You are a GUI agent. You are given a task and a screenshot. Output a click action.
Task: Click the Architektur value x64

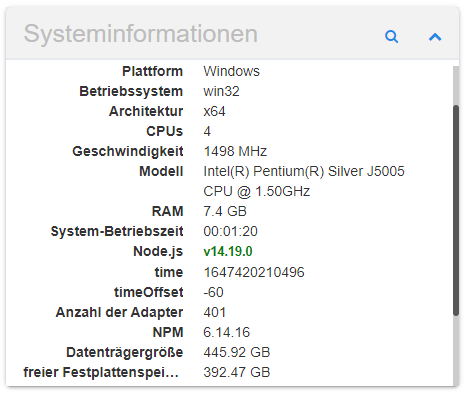[214, 111]
